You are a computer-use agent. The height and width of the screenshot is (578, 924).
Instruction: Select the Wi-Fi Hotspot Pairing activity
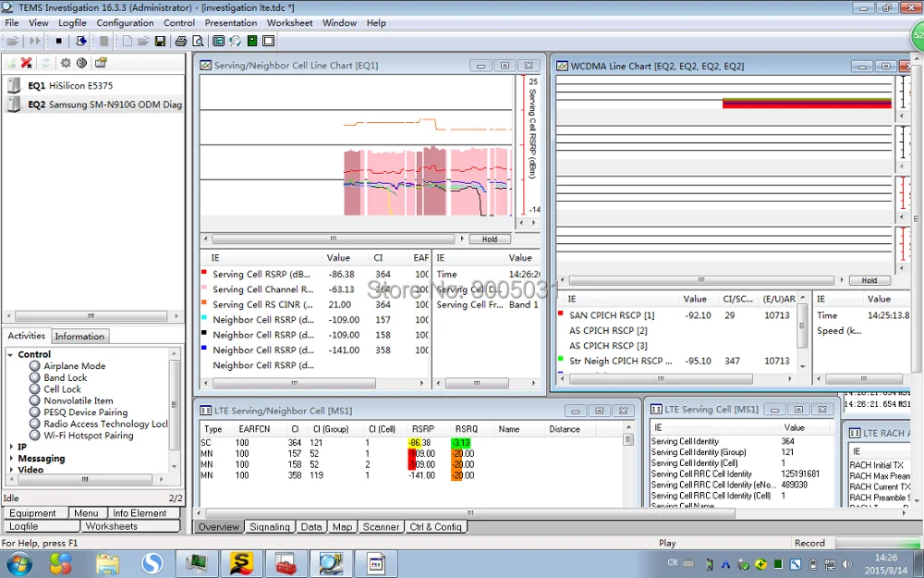pyautogui.click(x=88, y=436)
